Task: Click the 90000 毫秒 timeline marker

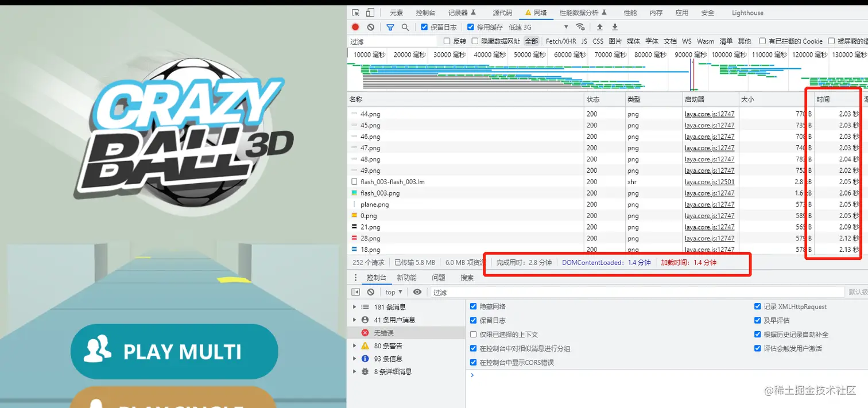Action: [x=691, y=55]
